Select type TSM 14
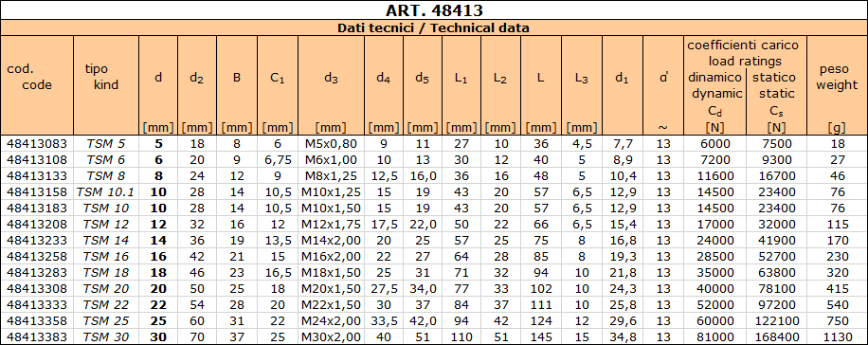The image size is (868, 345). pos(106,241)
